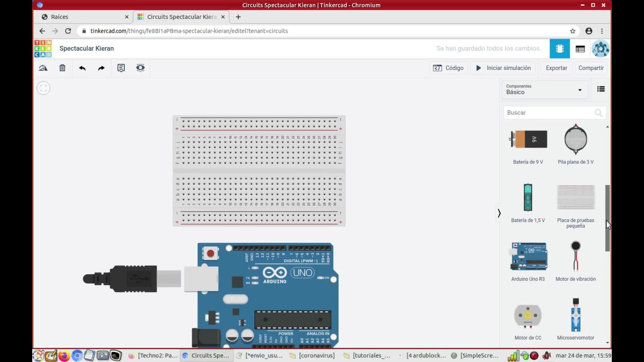The height and width of the screenshot is (362, 644).
Task: Click the trash delete icon
Action: (x=62, y=68)
